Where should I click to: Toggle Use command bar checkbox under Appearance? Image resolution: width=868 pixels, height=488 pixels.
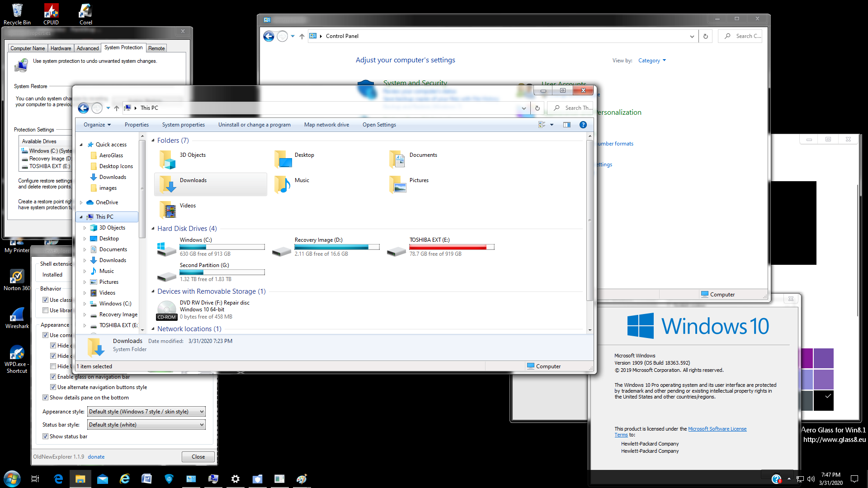tap(45, 335)
